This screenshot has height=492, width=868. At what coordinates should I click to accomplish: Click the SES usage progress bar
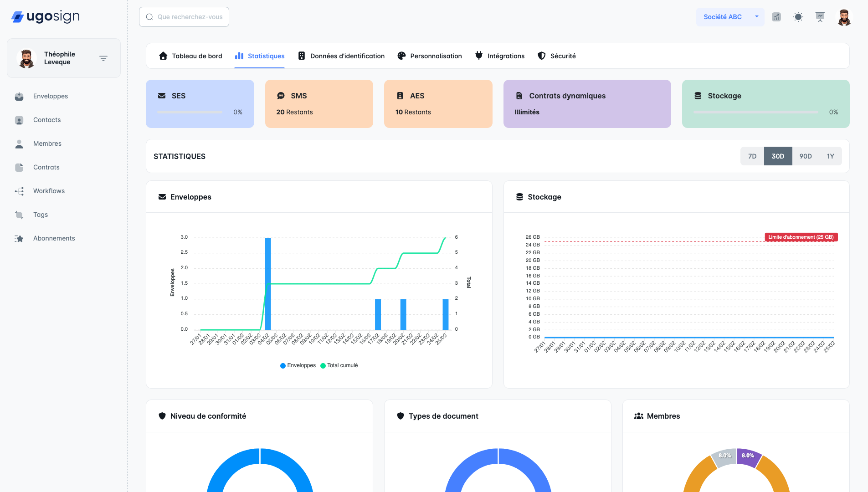pyautogui.click(x=190, y=112)
